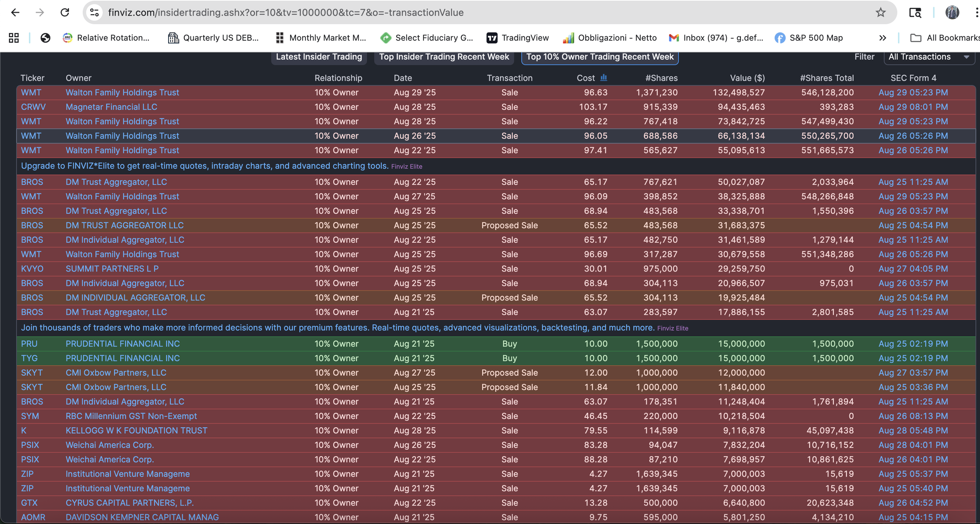Open the All Bookmarks folder
This screenshot has width=980, height=524.
click(945, 38)
